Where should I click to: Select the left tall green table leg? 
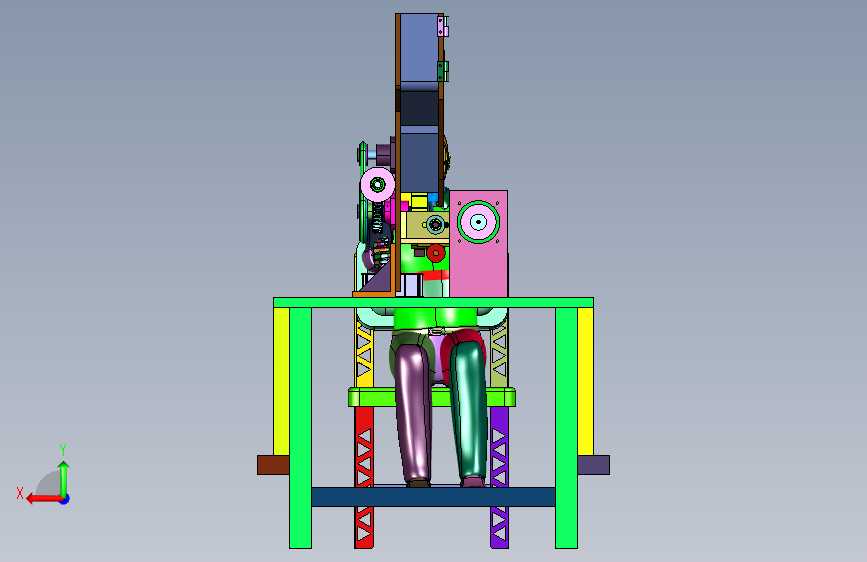pos(300,428)
